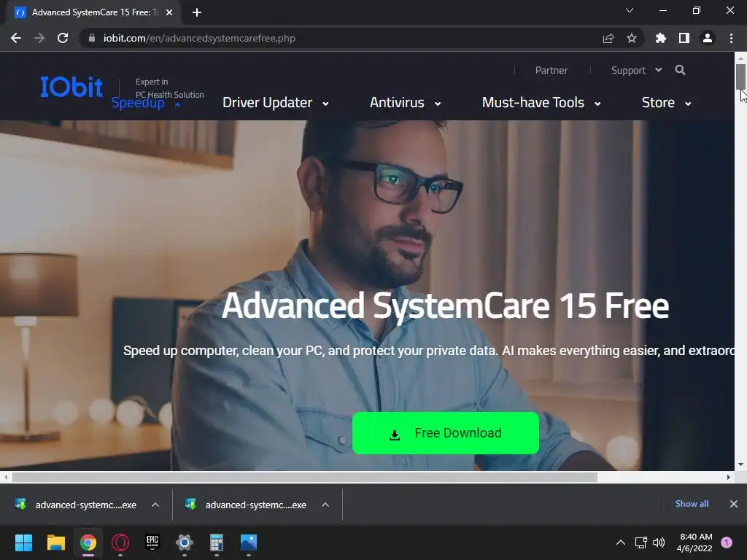Select the Advanced SystemCare 15 Free tab

tap(93, 12)
